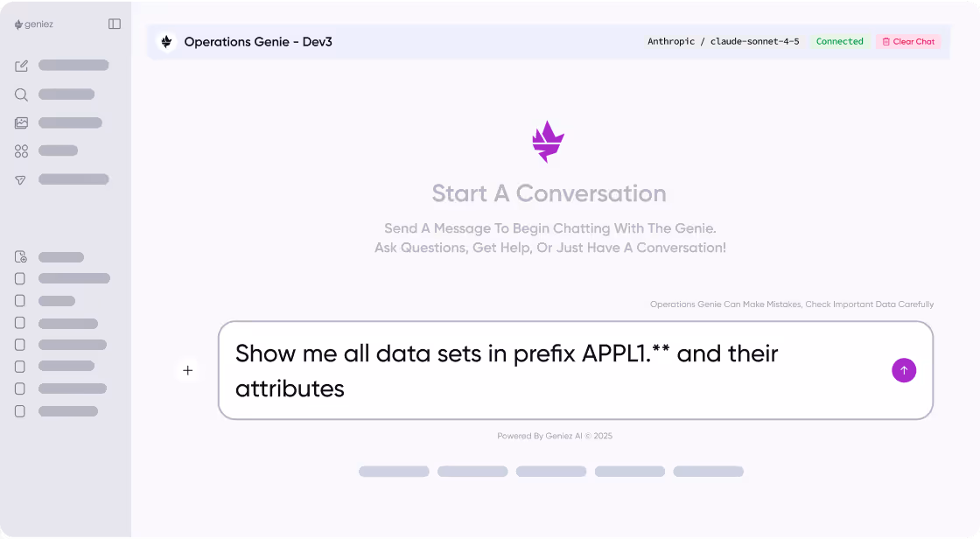The image size is (980, 539).
Task: Click the plus attachment button beside the input
Action: tap(187, 370)
